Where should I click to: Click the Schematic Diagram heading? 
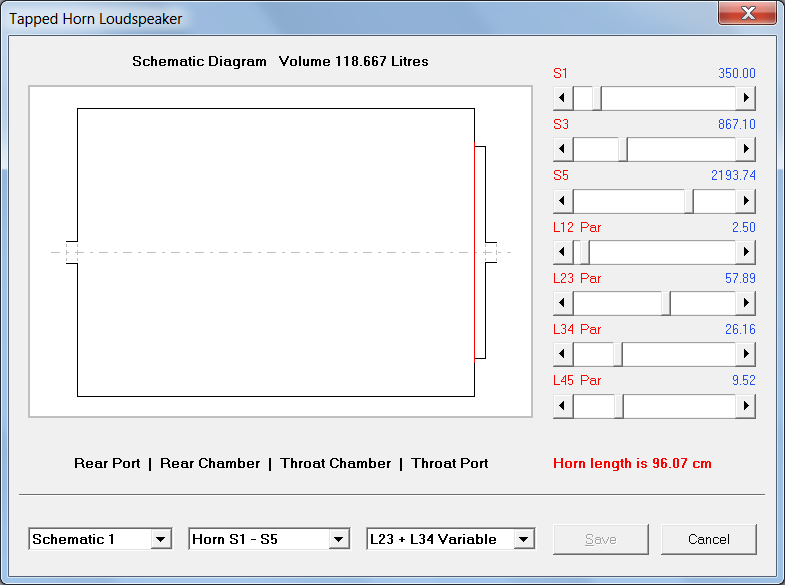point(199,62)
